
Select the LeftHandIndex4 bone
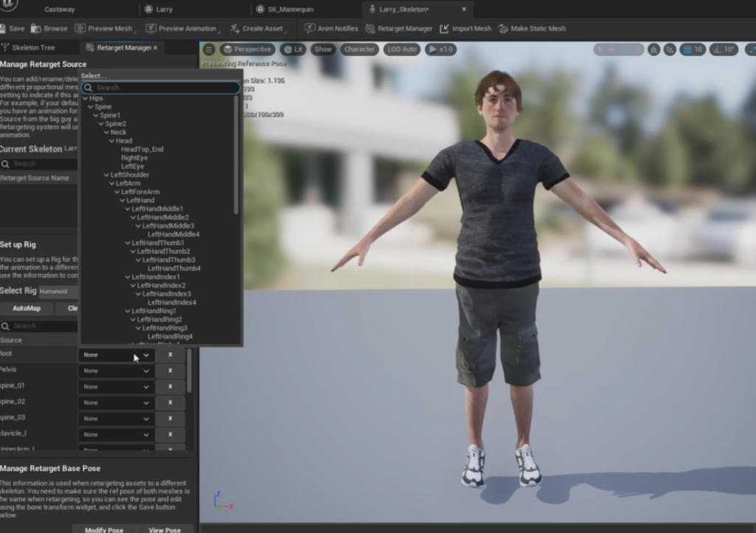[x=172, y=302]
